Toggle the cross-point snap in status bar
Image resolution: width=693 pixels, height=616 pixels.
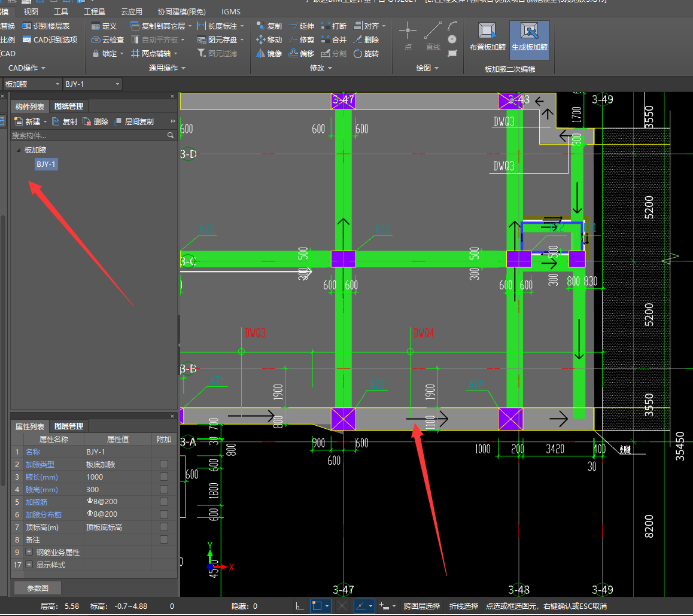[342, 606]
